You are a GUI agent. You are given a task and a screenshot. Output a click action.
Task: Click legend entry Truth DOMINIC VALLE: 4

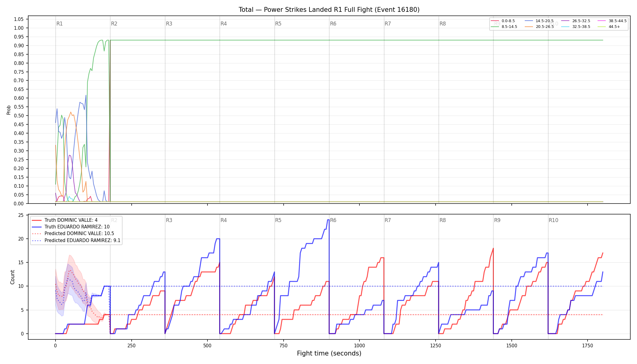point(65,220)
